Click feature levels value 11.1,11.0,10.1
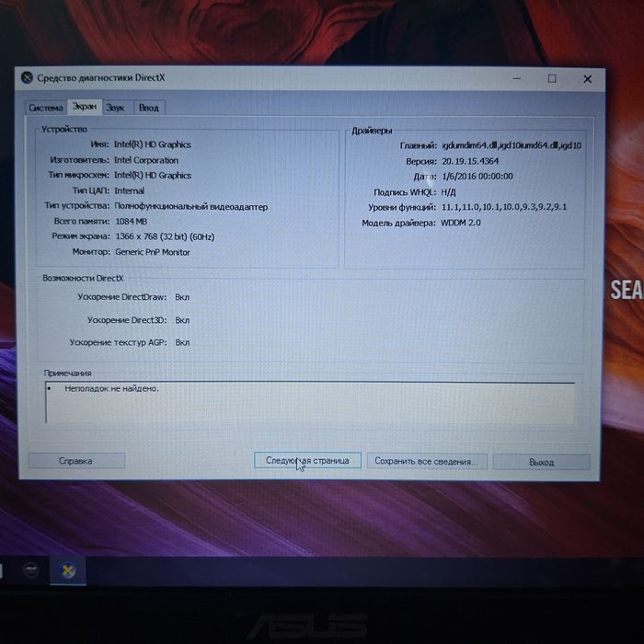 tap(504, 207)
